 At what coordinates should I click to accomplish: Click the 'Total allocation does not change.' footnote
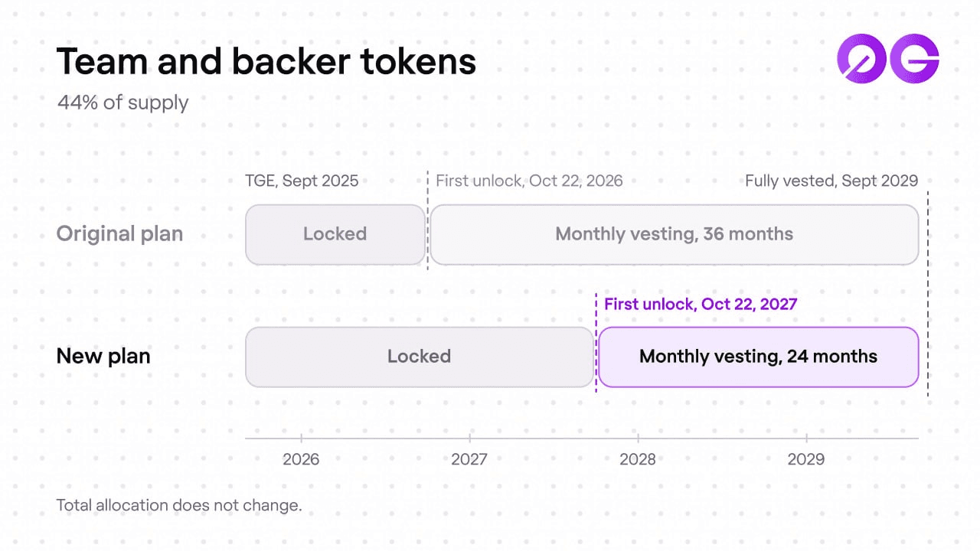tap(179, 506)
